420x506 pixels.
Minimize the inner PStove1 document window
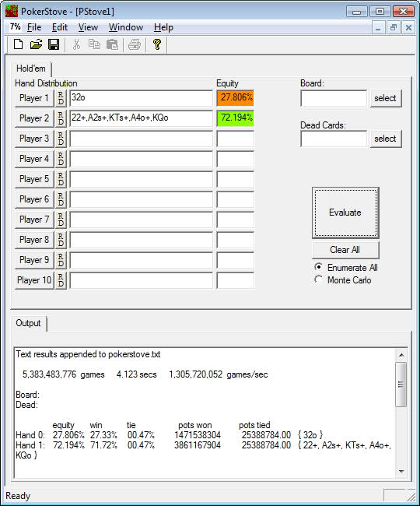(x=378, y=28)
